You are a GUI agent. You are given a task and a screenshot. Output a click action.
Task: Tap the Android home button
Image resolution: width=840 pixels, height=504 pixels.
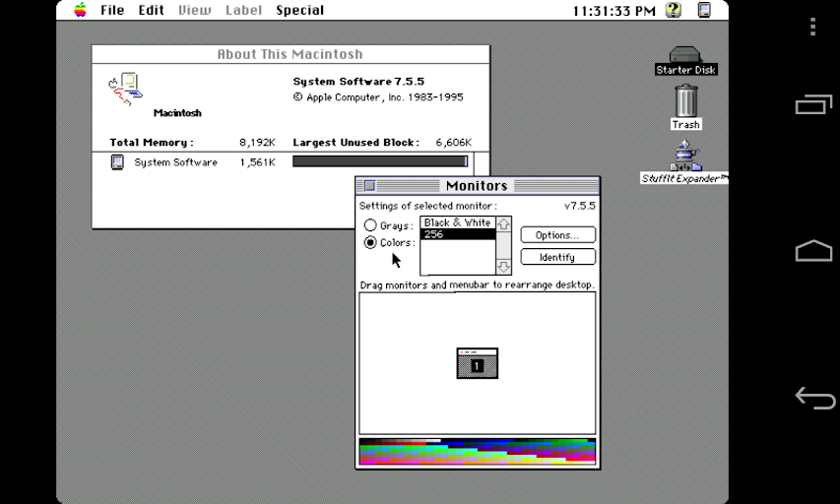(813, 250)
